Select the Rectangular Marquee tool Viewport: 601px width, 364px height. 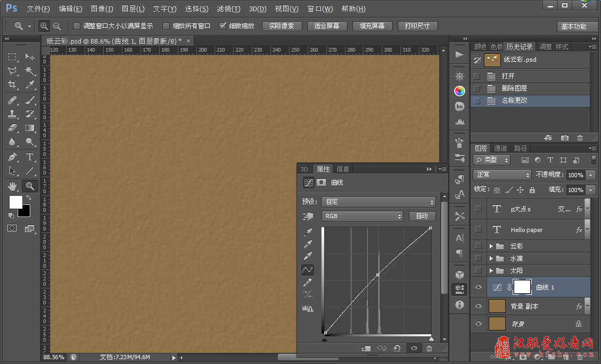tap(12, 57)
